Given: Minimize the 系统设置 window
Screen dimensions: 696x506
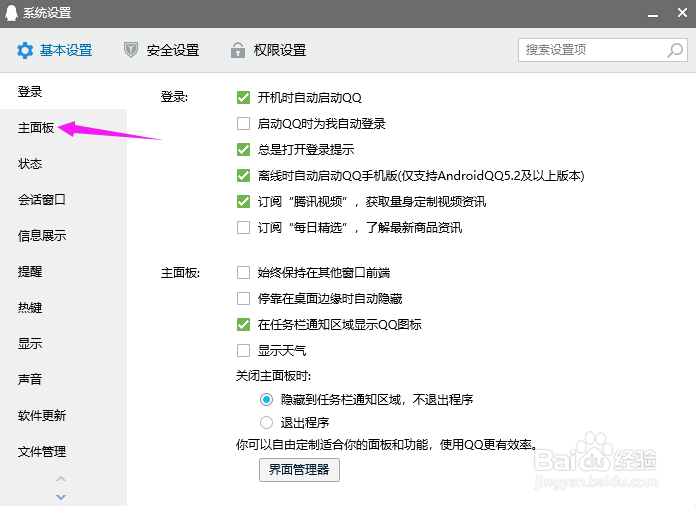Looking at the screenshot, I should point(653,14).
